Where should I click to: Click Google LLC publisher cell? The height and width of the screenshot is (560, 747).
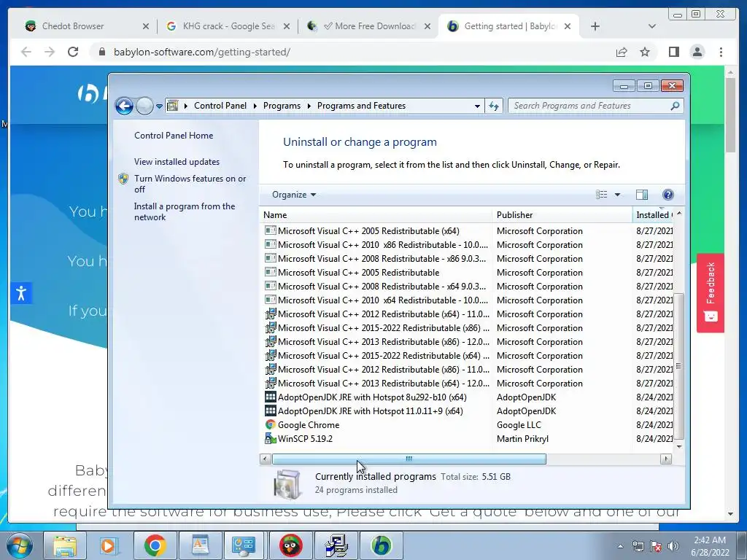tap(519, 425)
